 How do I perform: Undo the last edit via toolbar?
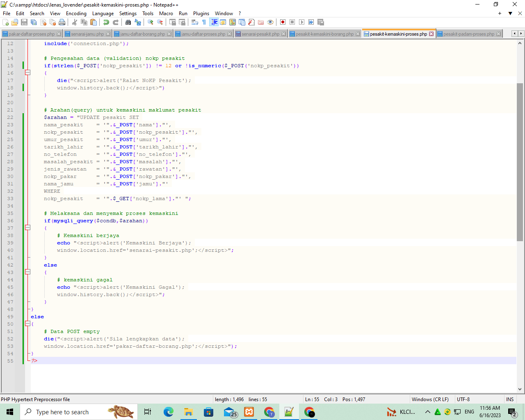106,22
